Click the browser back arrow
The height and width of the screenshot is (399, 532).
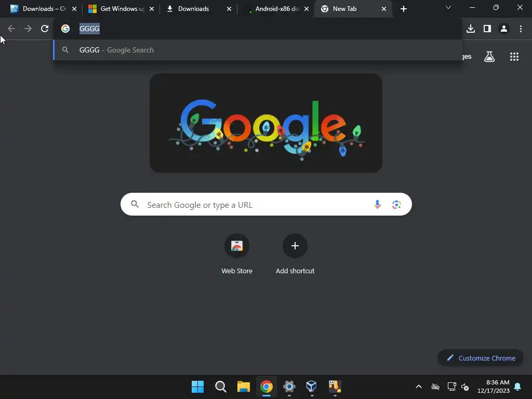11,29
